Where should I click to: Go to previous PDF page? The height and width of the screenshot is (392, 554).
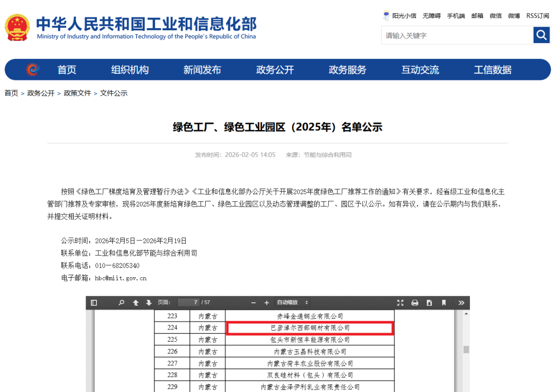pos(135,303)
